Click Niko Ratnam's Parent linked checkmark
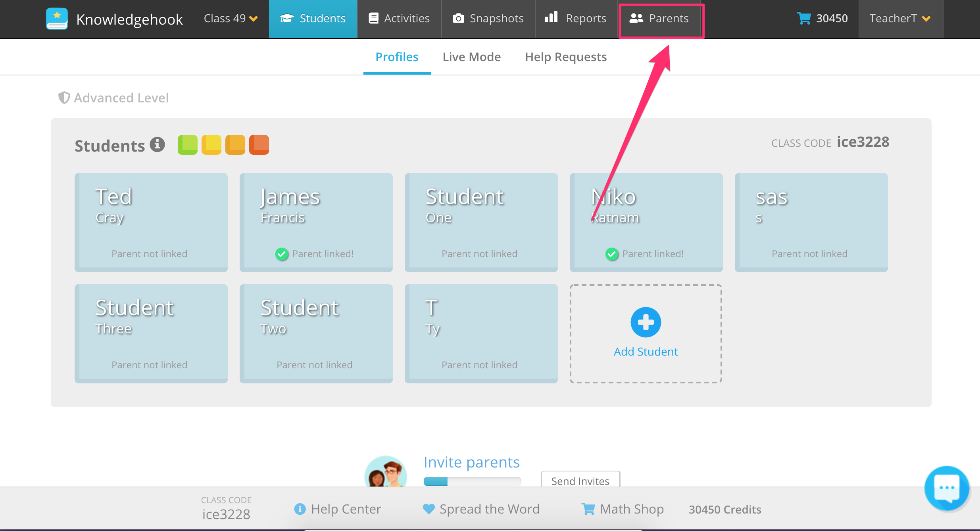This screenshot has height=531, width=980. click(x=612, y=254)
